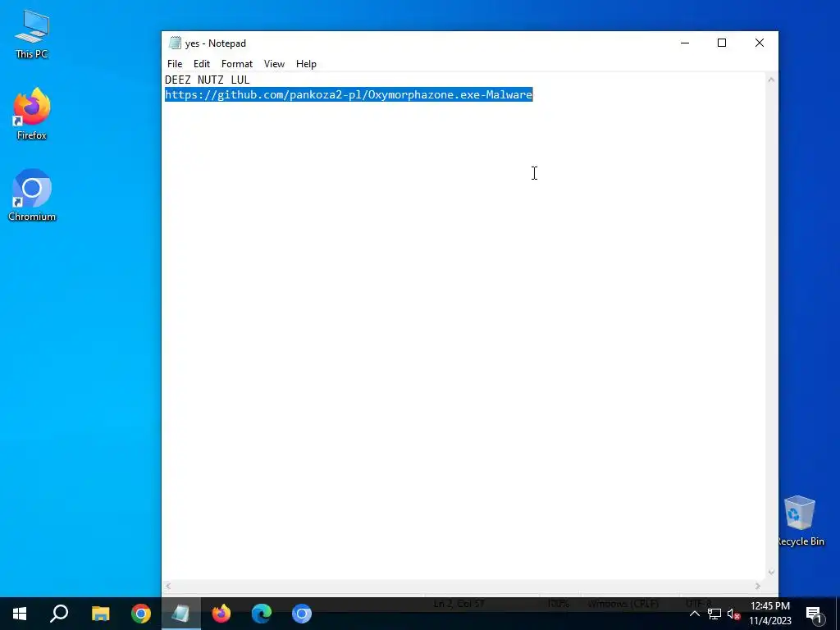
Task: Launch Google Chrome from the taskbar
Action: tap(141, 614)
